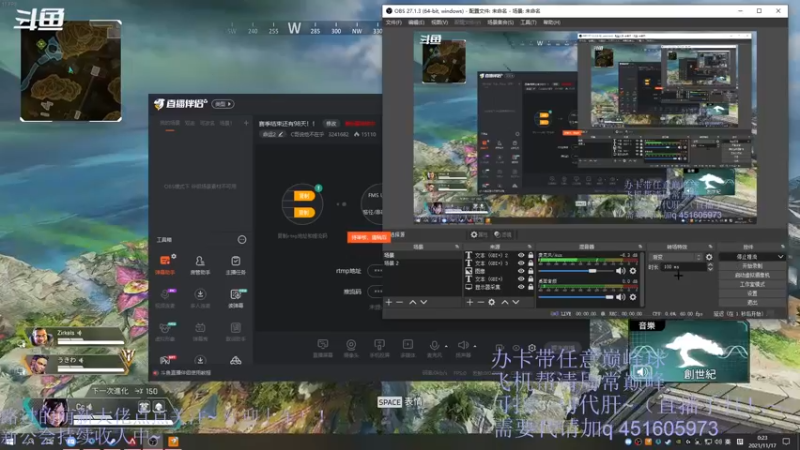Open the 主播任务 tool in 直播伴侣
The image size is (800, 450).
coord(235,265)
